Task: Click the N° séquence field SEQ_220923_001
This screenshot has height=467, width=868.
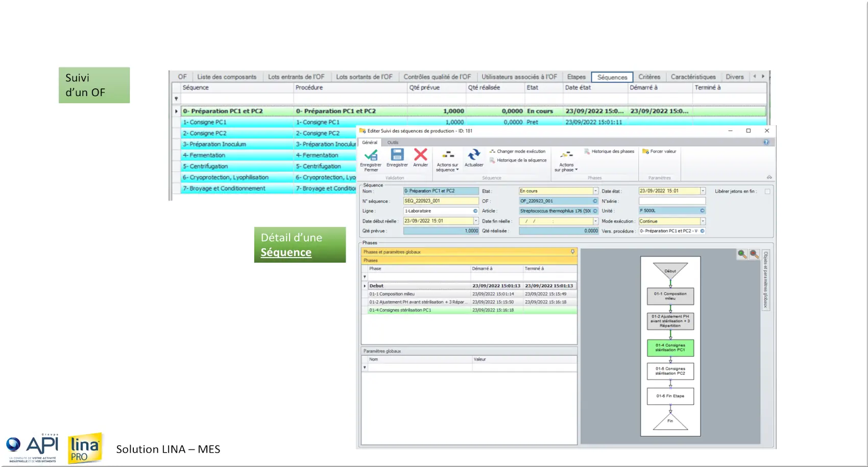Action: (441, 201)
